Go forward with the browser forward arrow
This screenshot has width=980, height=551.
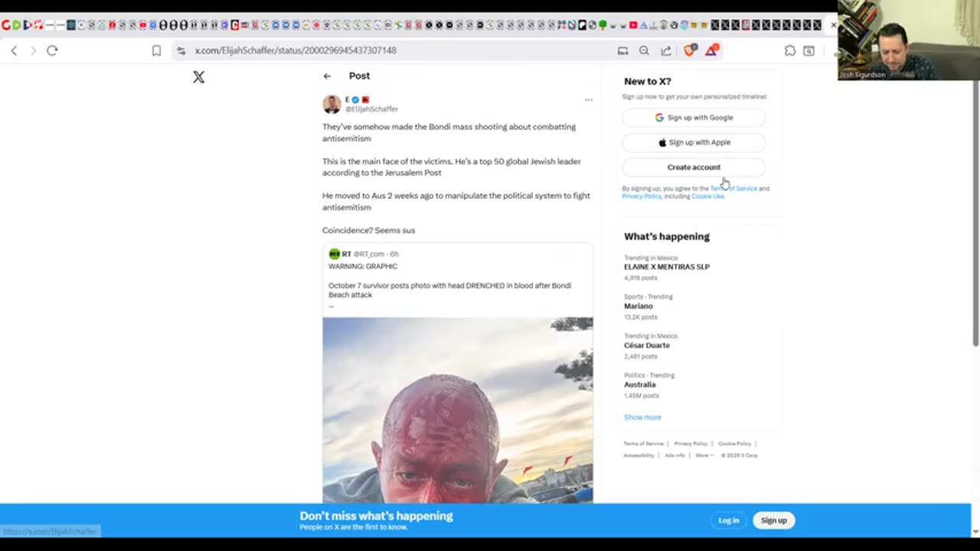(x=33, y=51)
